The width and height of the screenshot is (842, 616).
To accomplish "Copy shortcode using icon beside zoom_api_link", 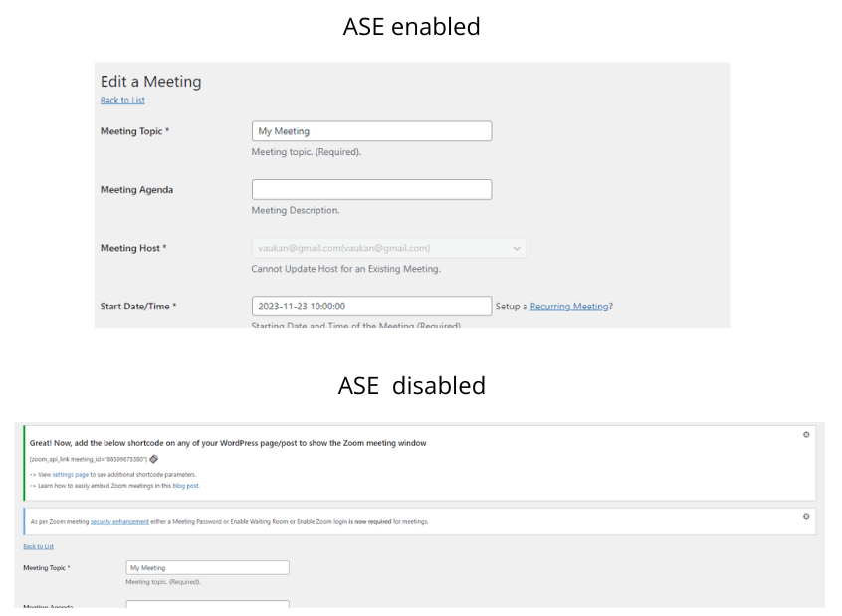I will (153, 459).
